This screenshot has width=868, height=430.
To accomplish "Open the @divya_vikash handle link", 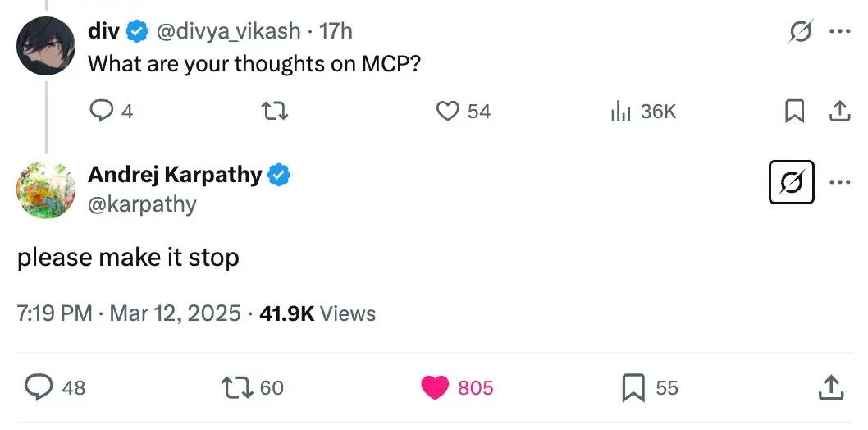I will point(227,31).
